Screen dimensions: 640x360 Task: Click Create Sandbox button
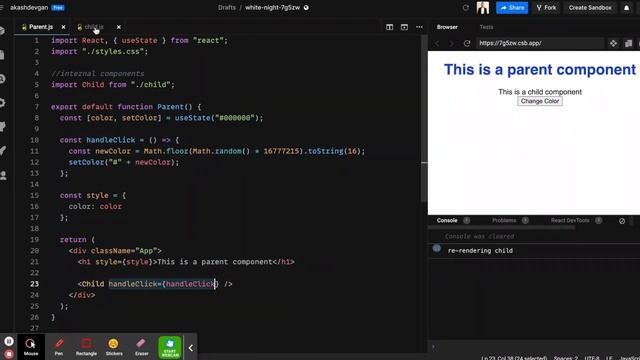click(590, 7)
